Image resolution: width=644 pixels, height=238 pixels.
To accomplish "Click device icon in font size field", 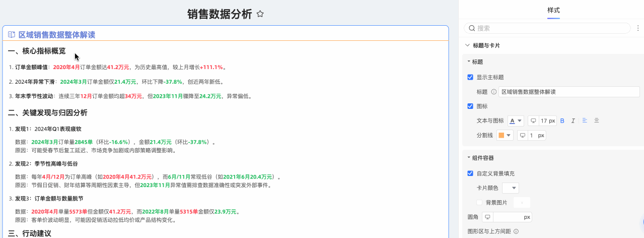I will click(x=534, y=121).
